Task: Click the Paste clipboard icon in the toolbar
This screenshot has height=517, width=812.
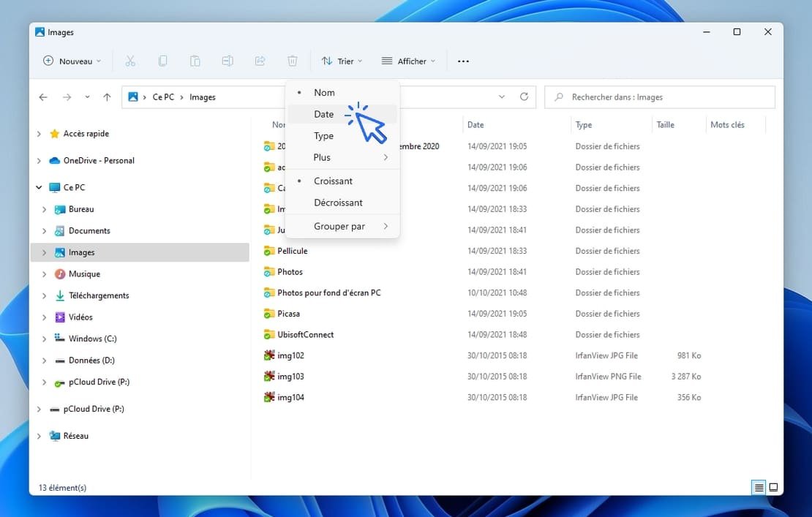Action: pyautogui.click(x=195, y=61)
